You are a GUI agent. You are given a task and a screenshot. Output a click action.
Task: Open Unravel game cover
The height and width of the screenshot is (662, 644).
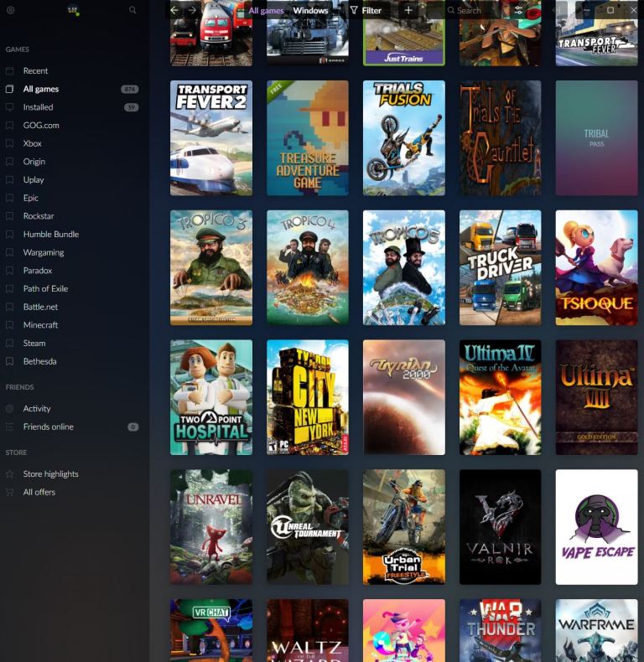pos(211,527)
